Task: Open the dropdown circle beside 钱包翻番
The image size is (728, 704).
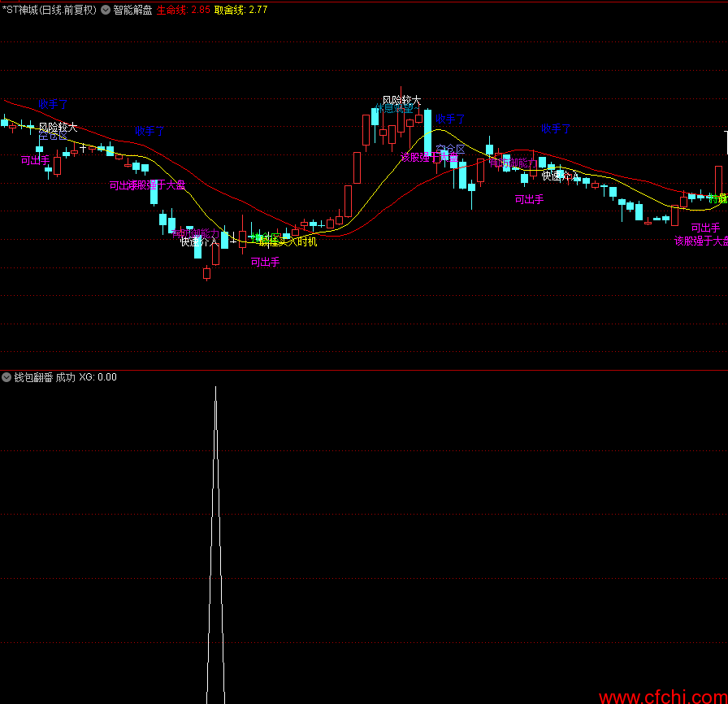Action: click(6, 377)
